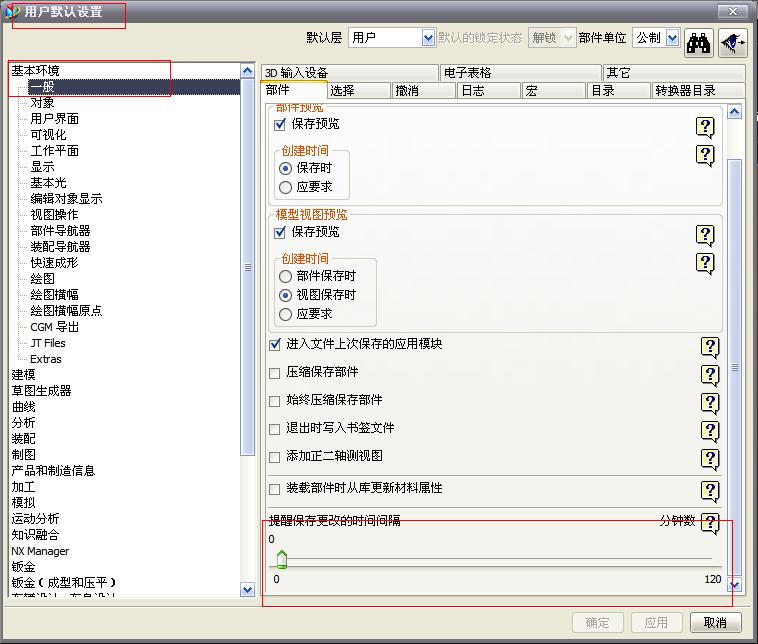Open help for 压缩保存部件
The image size is (758, 644).
[710, 376]
